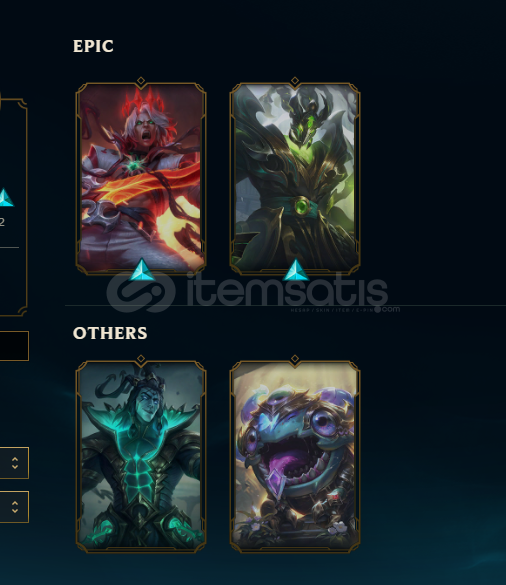Click diamond ornament atop the creature skin card
The image size is (506, 585).
tap(295, 359)
